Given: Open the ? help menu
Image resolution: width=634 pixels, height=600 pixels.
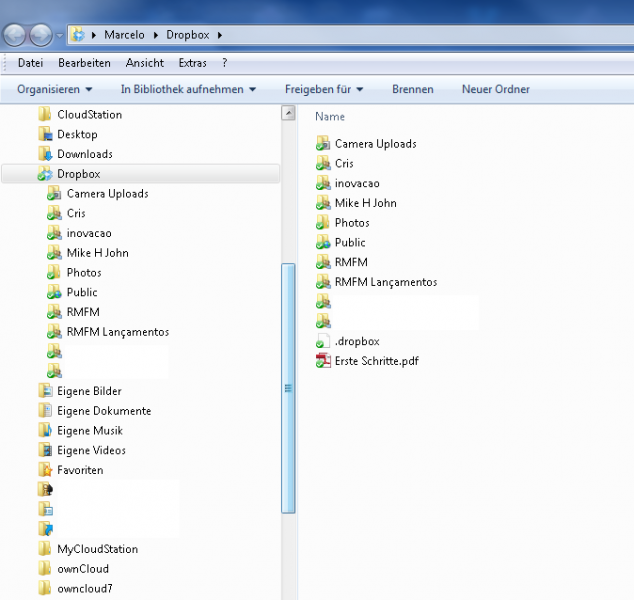Looking at the screenshot, I should (x=224, y=63).
